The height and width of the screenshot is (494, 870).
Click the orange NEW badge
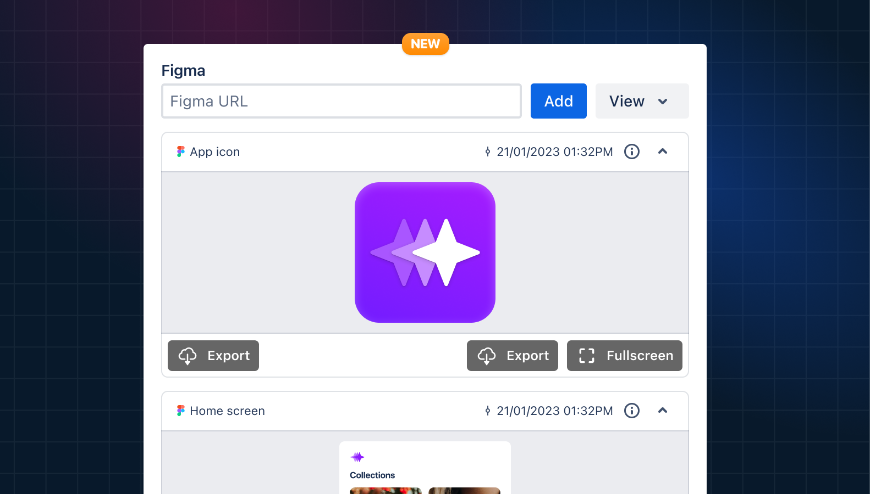(x=426, y=44)
